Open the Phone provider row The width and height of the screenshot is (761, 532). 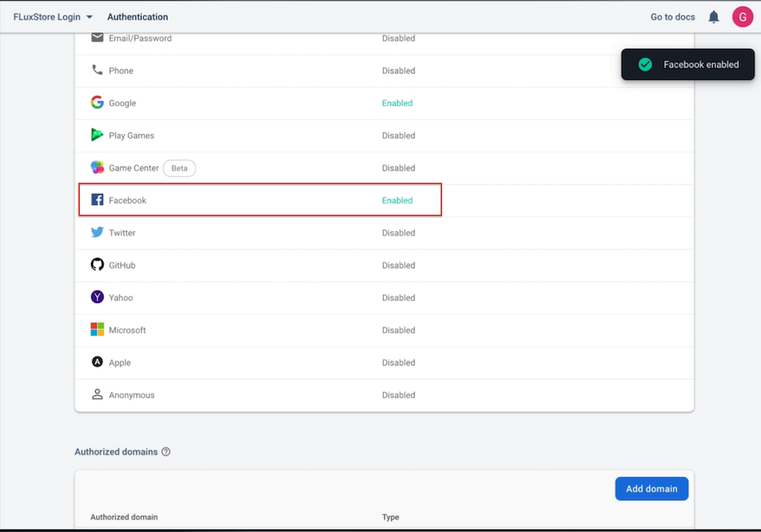[x=384, y=71]
